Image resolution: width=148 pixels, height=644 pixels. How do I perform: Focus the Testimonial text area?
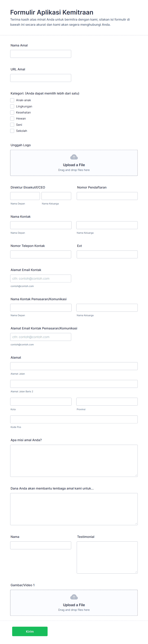click(x=107, y=557)
